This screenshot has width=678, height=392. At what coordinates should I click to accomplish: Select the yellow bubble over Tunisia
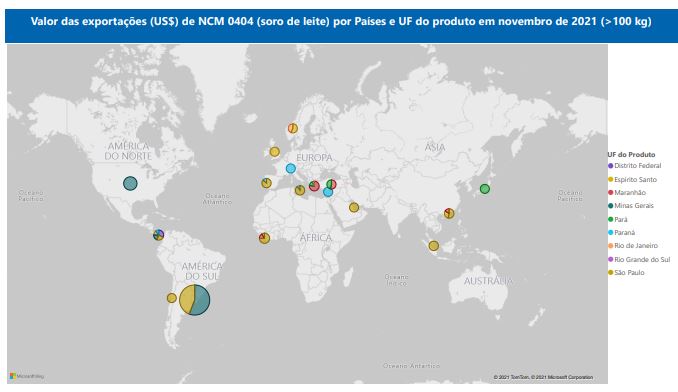(300, 190)
